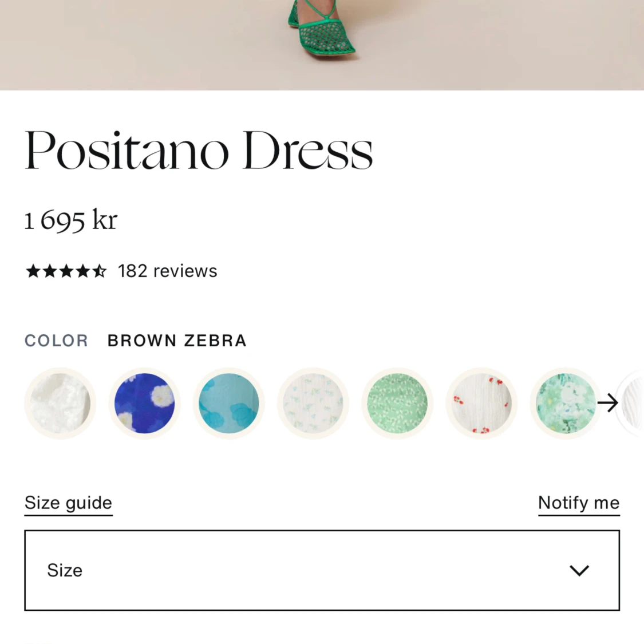Select the white swatch with red cherries

[481, 404]
